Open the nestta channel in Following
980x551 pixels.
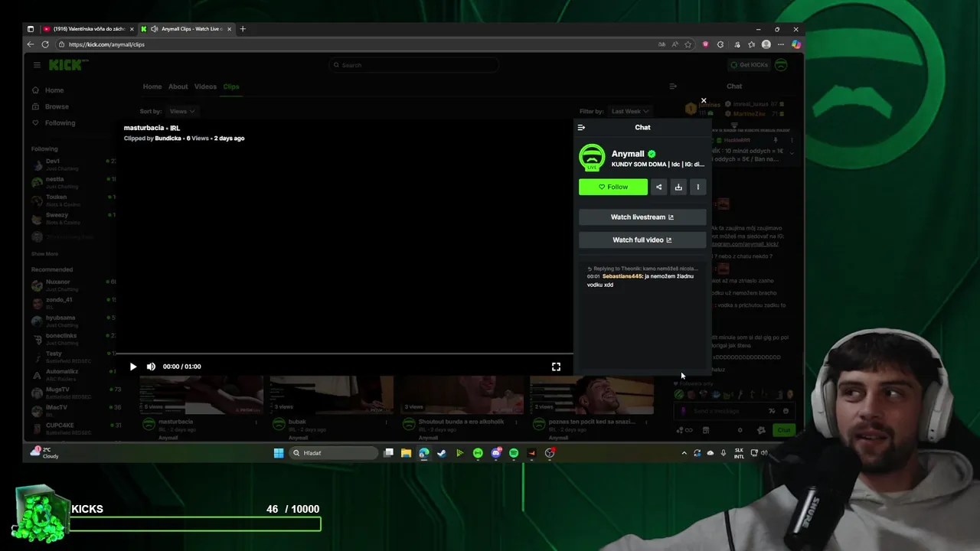tap(73, 182)
